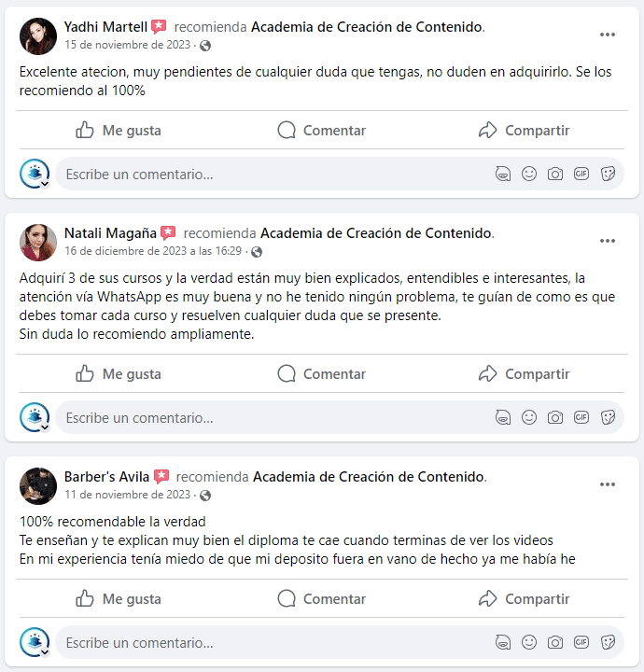Open avatar sticker picker on Barber's post
This screenshot has width=644, height=672.
coord(503,642)
